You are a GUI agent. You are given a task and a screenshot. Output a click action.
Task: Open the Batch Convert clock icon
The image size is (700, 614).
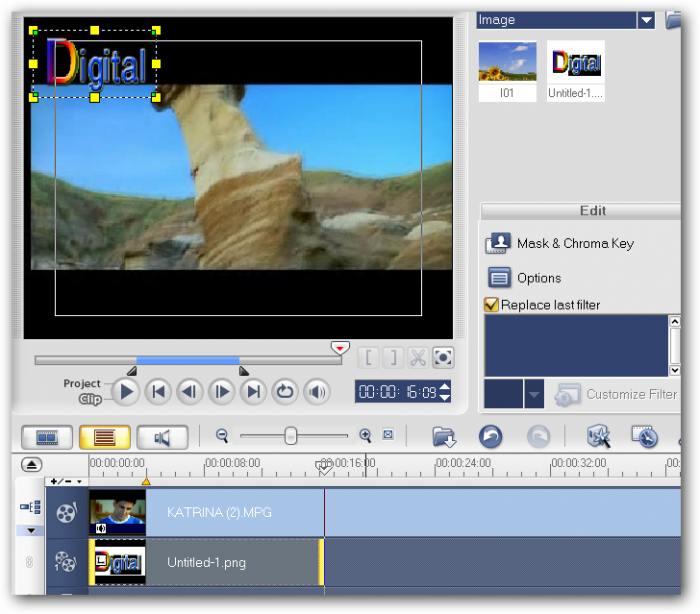pos(645,436)
